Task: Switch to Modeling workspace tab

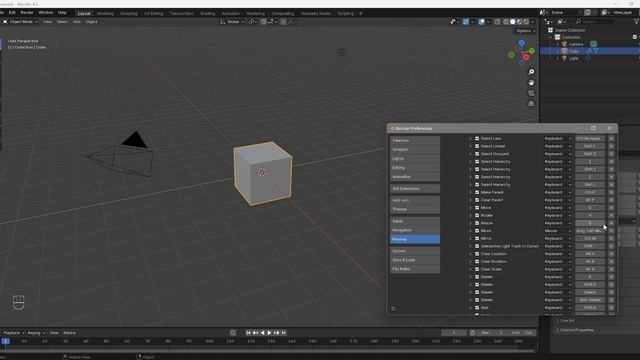Action: (105, 13)
